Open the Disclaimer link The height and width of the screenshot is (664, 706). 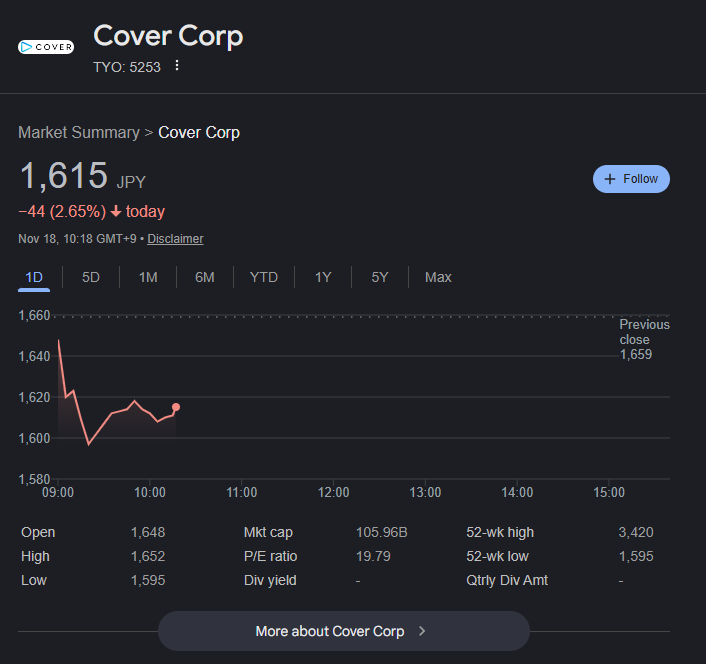[175, 239]
